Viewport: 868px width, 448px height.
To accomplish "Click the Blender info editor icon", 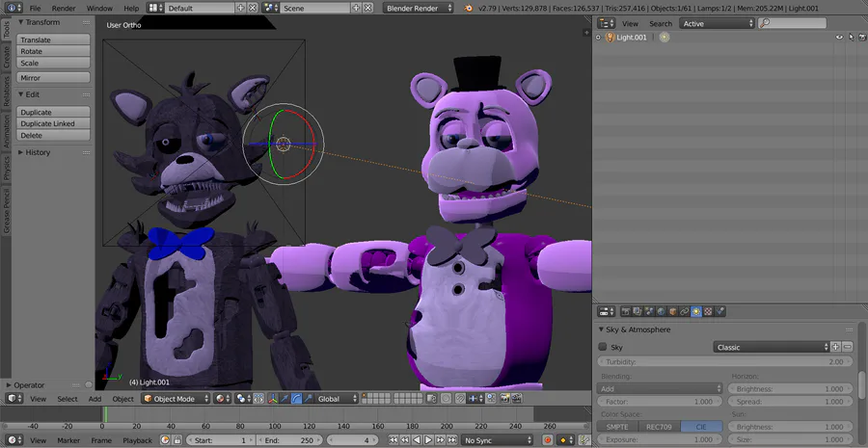I will coord(11,9).
